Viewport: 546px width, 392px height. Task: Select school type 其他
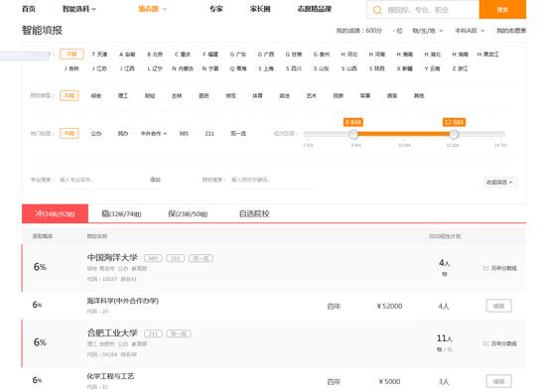(419, 95)
